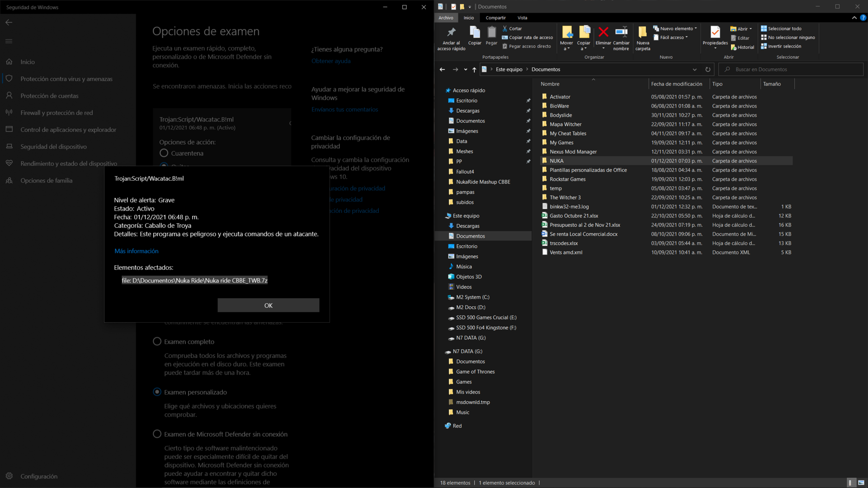Click Invertir selección
Viewport: 868px width, 488px height.
tap(781, 46)
